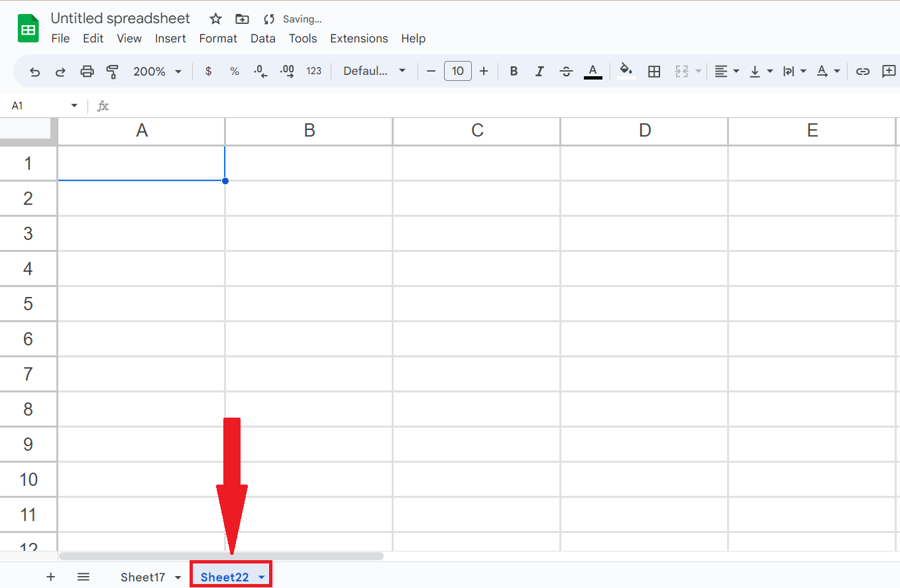The width and height of the screenshot is (900, 588).
Task: Toggle italic formatting
Action: 540,71
